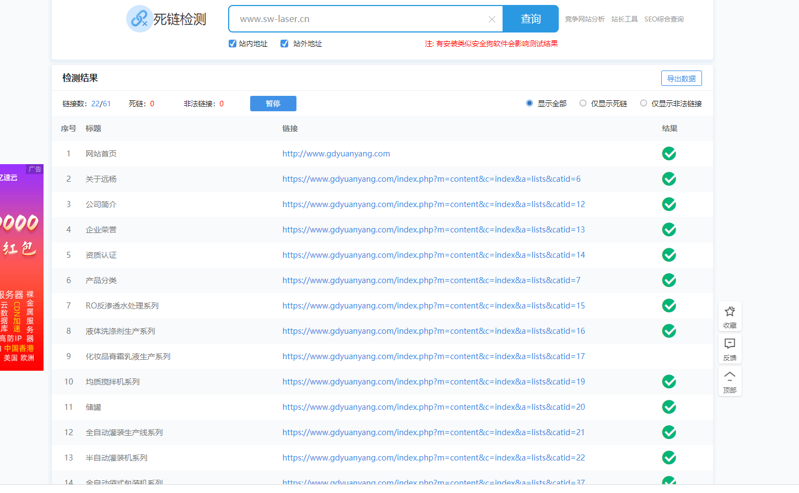This screenshot has width=799, height=493.
Task: Toggle the 站外地址 checkbox
Action: click(x=285, y=44)
